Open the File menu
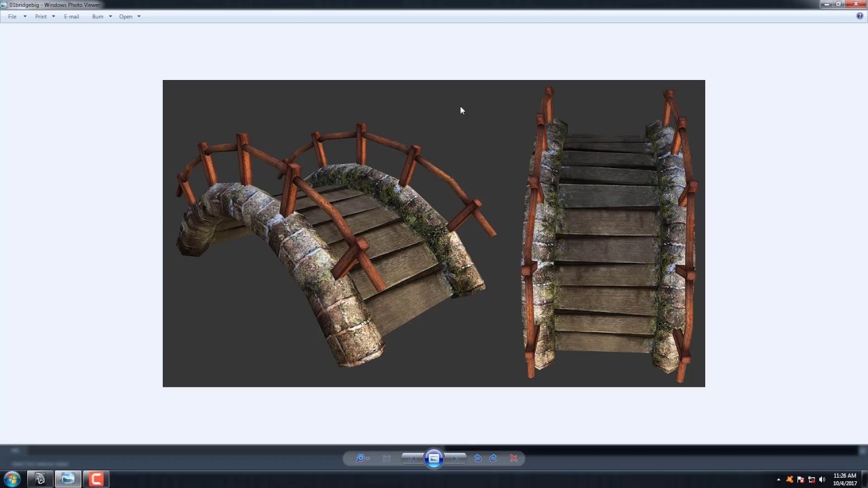Image resolution: width=868 pixels, height=488 pixels. pyautogui.click(x=12, y=16)
